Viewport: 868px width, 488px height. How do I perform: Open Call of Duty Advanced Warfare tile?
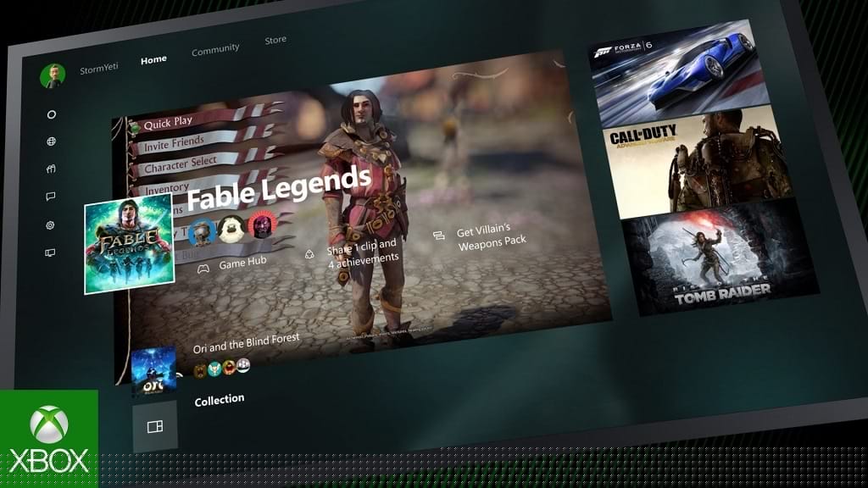pyautogui.click(x=698, y=161)
